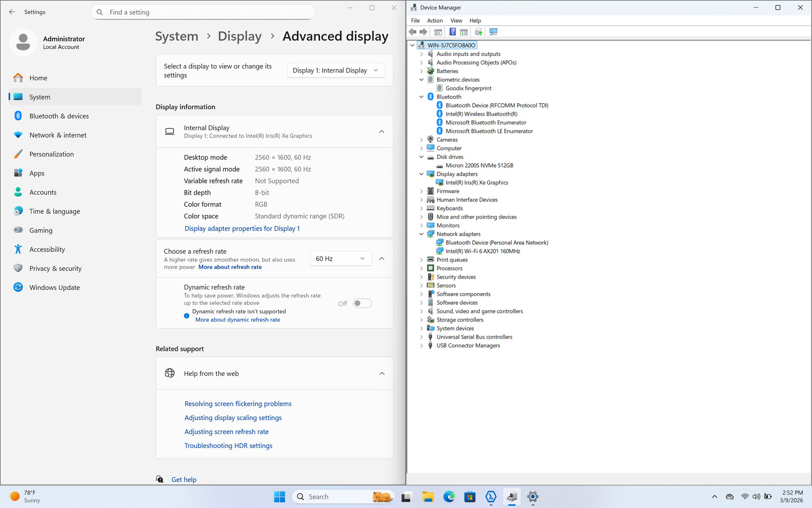Screen dimensions: 812x508
Task: Click the clock and date in taskbar
Action: click(792, 497)
